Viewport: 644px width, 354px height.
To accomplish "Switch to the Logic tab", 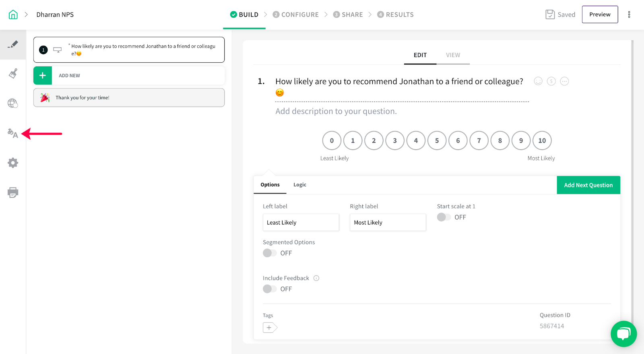I will (300, 185).
